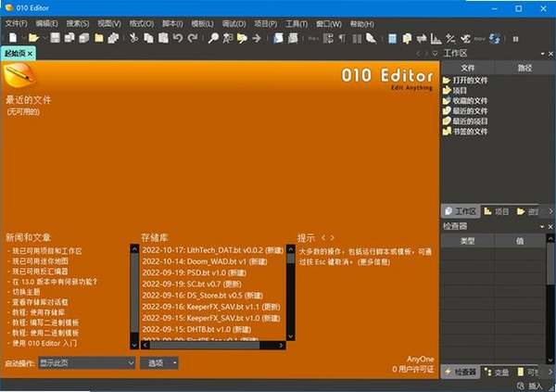Image resolution: width=556 pixels, height=392 pixels.
Task: Expand dropdown arrow next to New icon
Action: 23,38
